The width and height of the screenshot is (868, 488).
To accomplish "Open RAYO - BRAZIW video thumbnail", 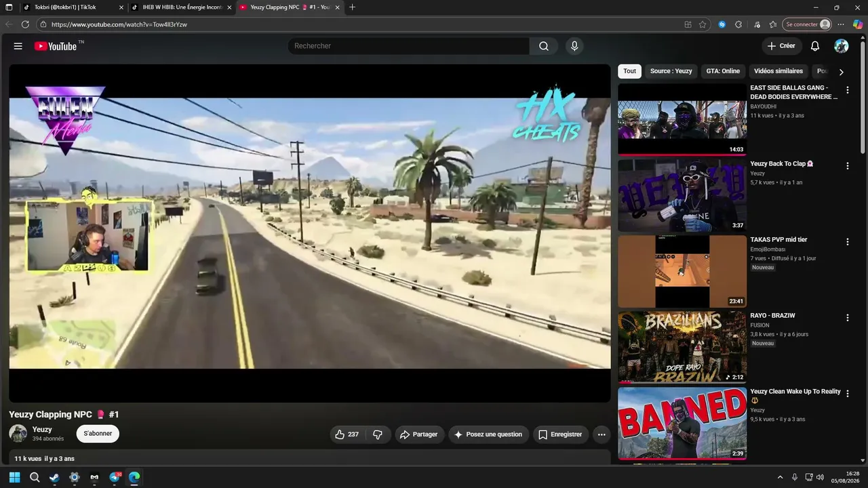I will [682, 347].
